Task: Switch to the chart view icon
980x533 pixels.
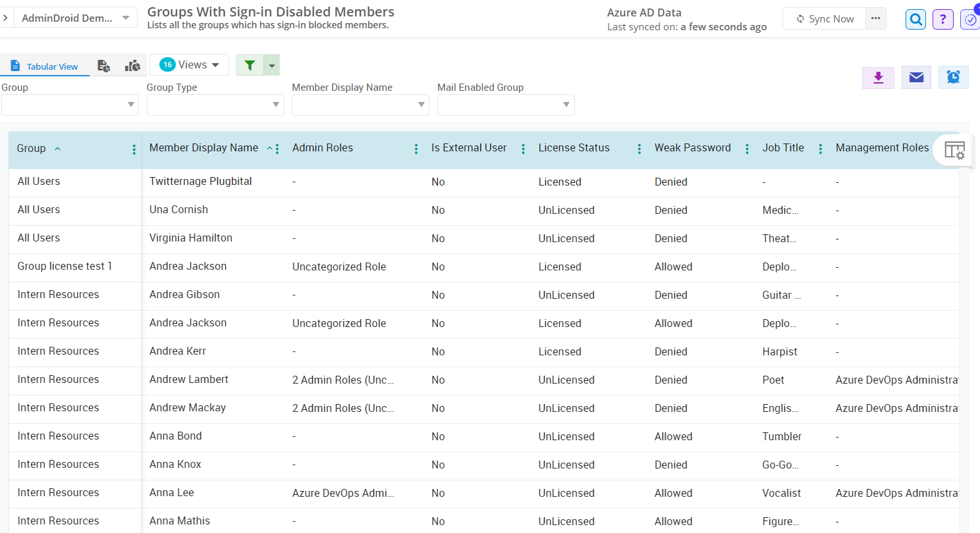Action: click(133, 66)
